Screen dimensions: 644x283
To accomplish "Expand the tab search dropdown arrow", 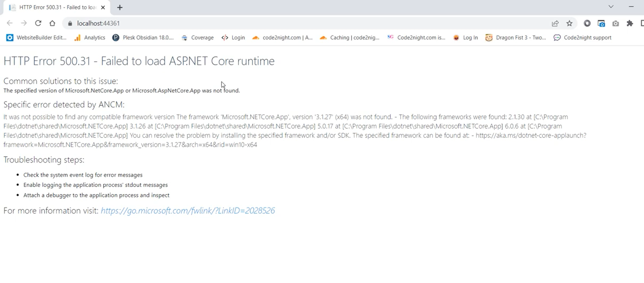I will pyautogui.click(x=611, y=7).
